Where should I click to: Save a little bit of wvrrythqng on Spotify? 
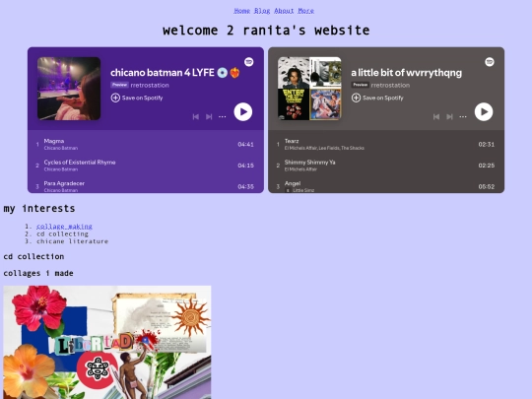(377, 98)
